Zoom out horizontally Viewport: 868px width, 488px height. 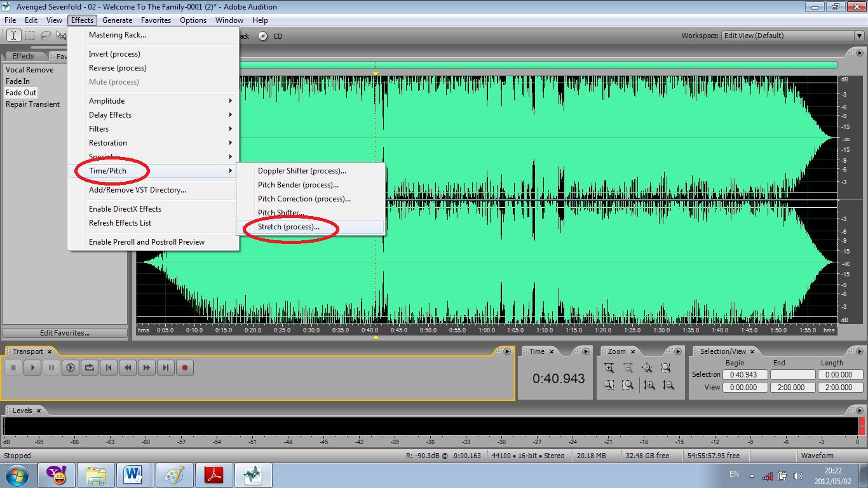pyautogui.click(x=628, y=368)
